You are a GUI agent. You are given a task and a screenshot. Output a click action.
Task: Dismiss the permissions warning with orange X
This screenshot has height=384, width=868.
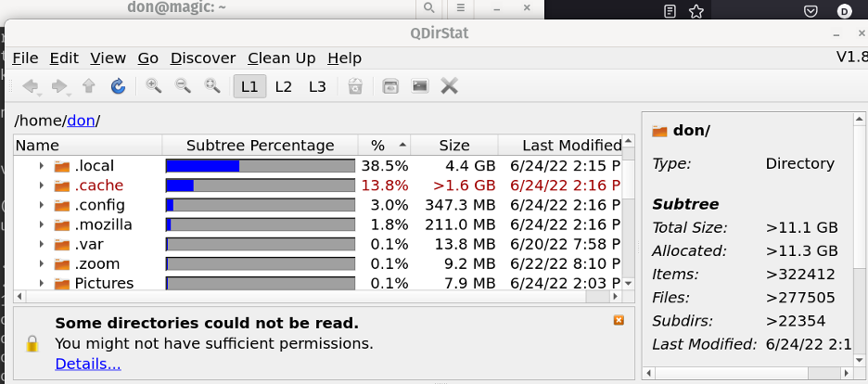[x=619, y=320]
